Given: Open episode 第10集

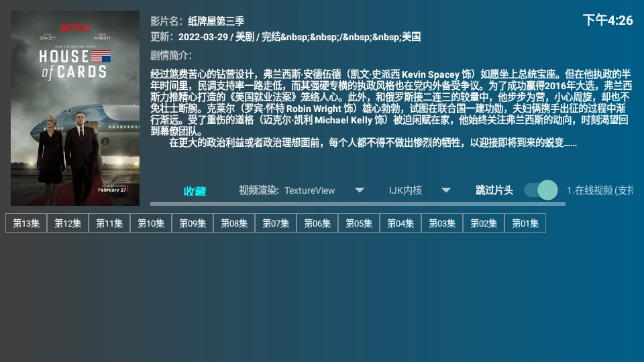Looking at the screenshot, I should point(151,224).
